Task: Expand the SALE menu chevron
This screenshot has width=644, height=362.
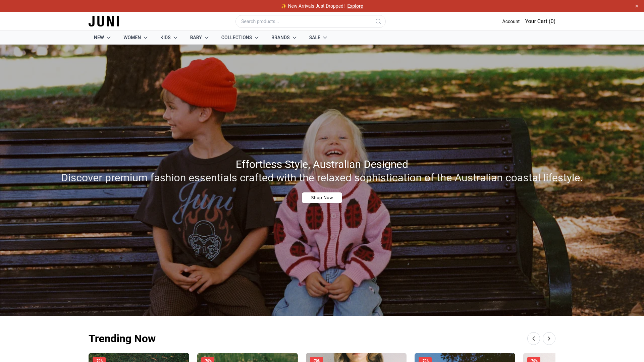Action: tap(325, 38)
